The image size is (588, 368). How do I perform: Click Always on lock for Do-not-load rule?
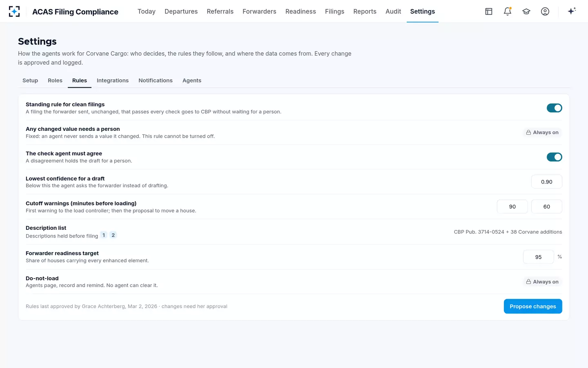click(542, 282)
